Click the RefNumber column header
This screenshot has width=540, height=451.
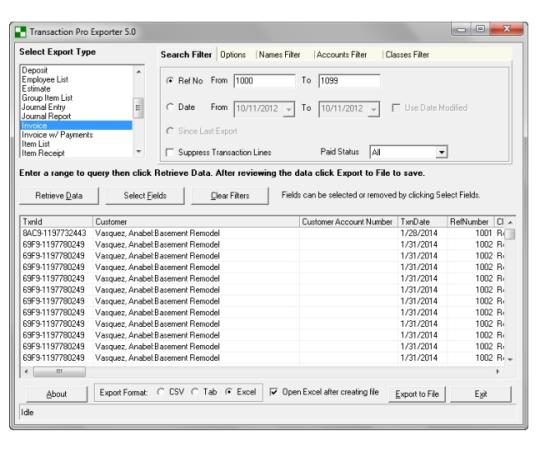[470, 222]
